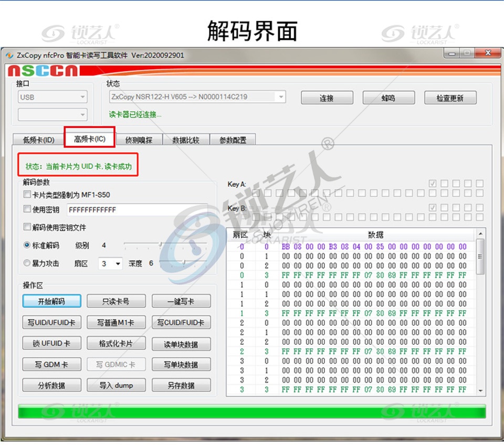Click the 数据 column header
The image size is (504, 446).
coord(376,235)
